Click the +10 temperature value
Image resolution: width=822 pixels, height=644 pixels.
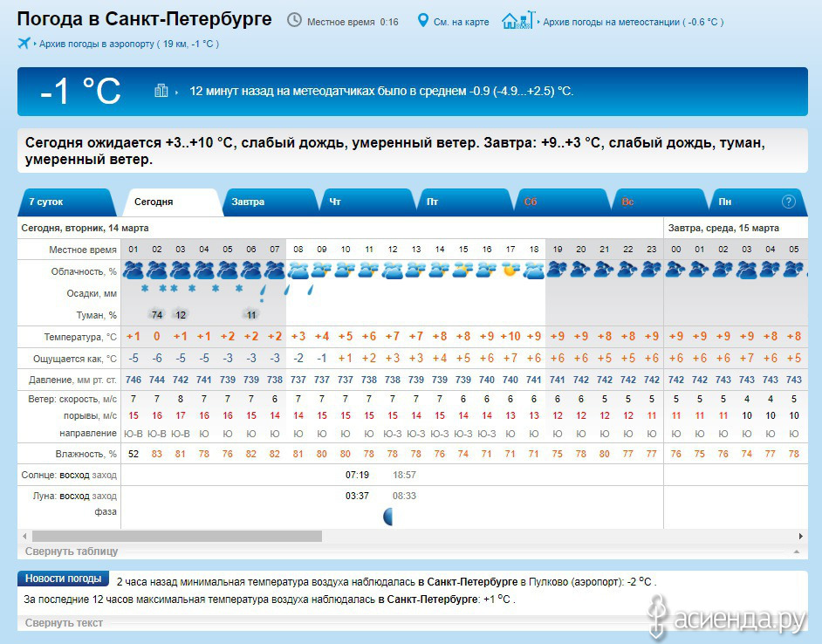pyautogui.click(x=510, y=336)
